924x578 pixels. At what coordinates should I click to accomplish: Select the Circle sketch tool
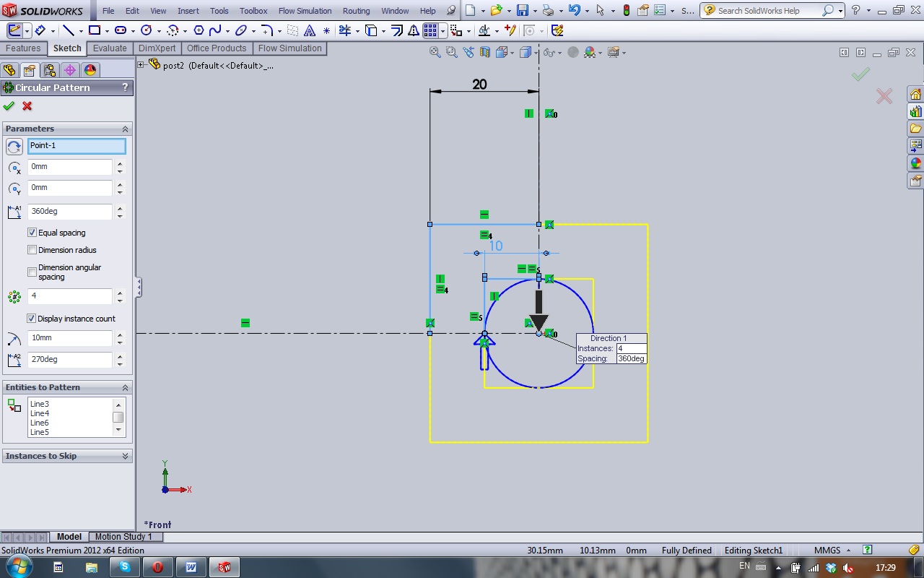click(147, 30)
